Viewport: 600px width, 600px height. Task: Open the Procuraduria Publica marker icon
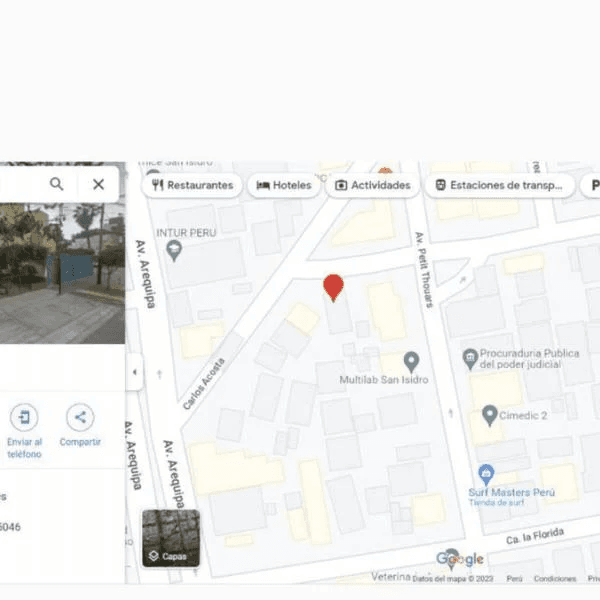coord(470,359)
